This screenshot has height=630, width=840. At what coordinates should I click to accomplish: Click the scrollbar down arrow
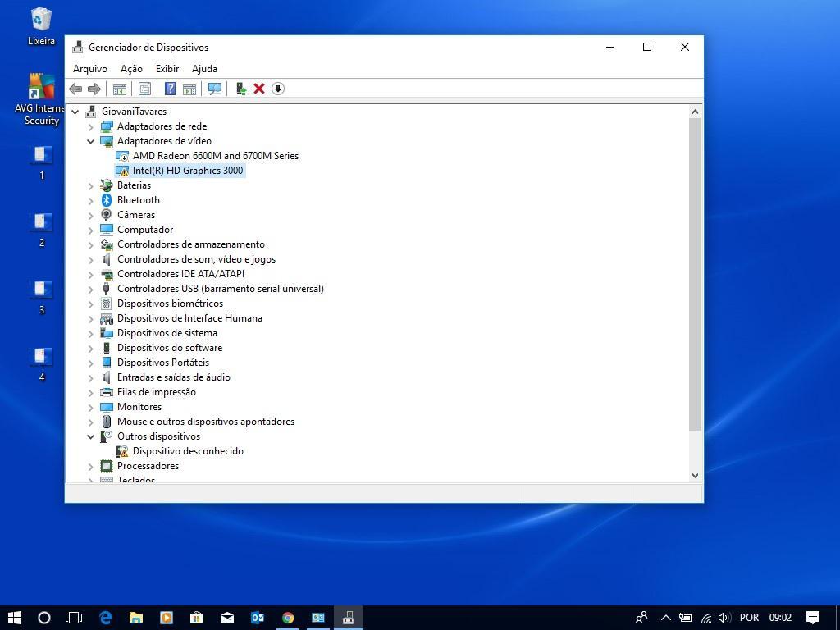point(695,475)
